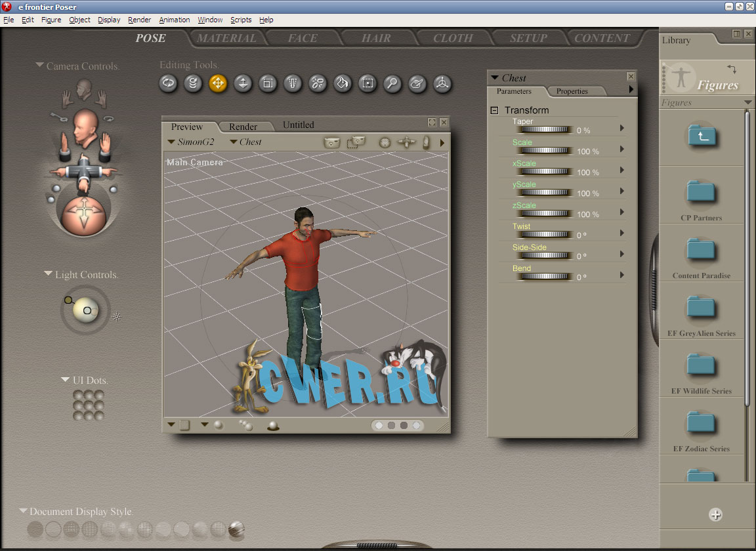Open the Properties tab in Chest panel
This screenshot has height=551, width=756.
coord(572,91)
